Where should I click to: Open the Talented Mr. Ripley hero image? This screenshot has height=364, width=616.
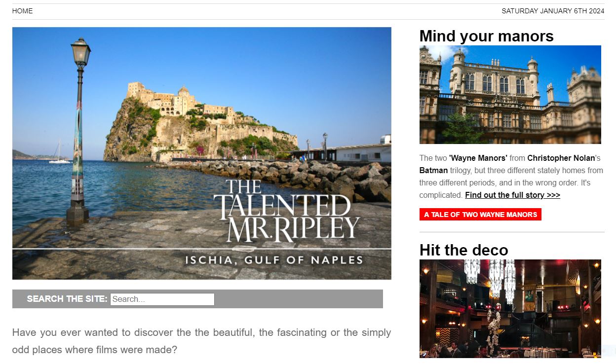coord(202,153)
